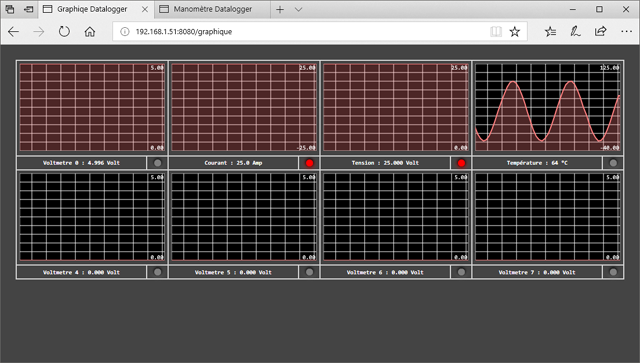Screen dimensions: 640x363
Task: Maximize the browser window
Action: click(599, 9)
